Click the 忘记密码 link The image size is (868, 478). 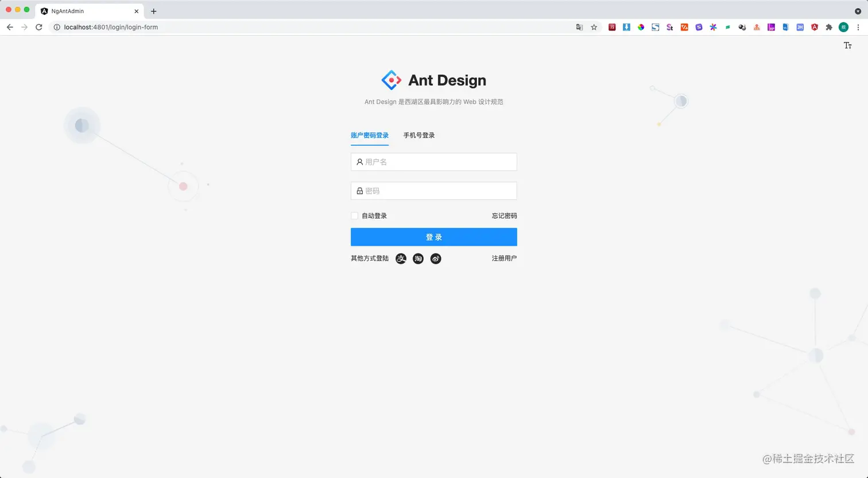pyautogui.click(x=504, y=216)
